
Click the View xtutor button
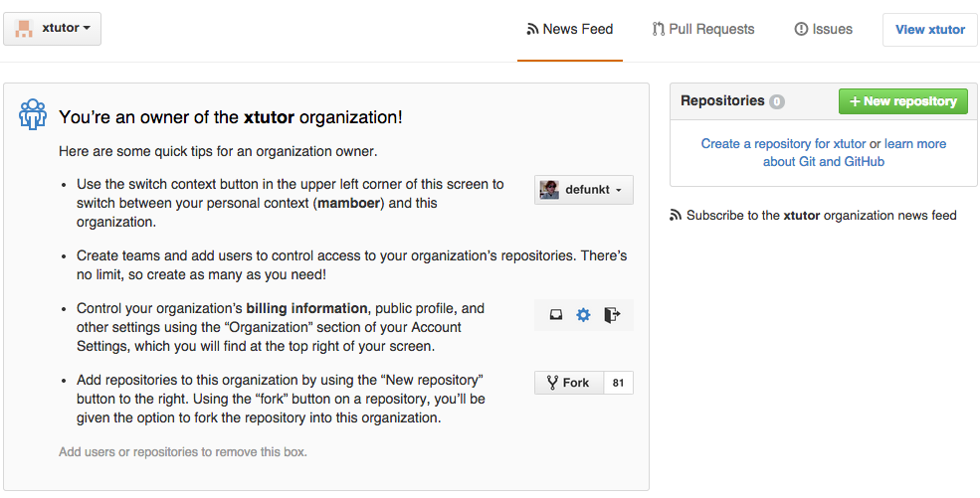pyautogui.click(x=930, y=30)
